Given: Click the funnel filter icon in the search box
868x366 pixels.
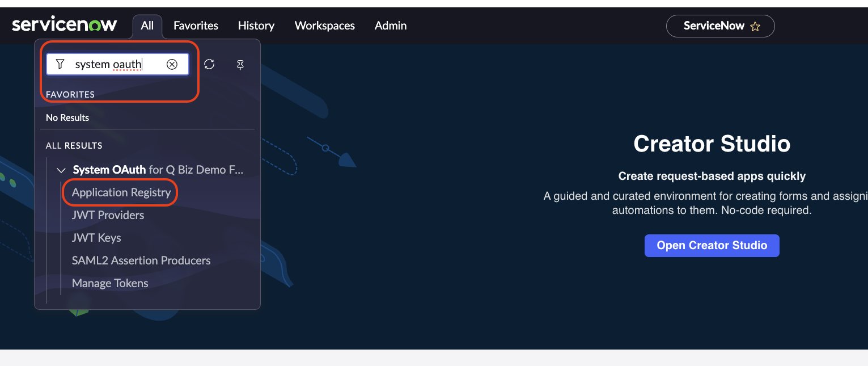Looking at the screenshot, I should click(x=60, y=64).
